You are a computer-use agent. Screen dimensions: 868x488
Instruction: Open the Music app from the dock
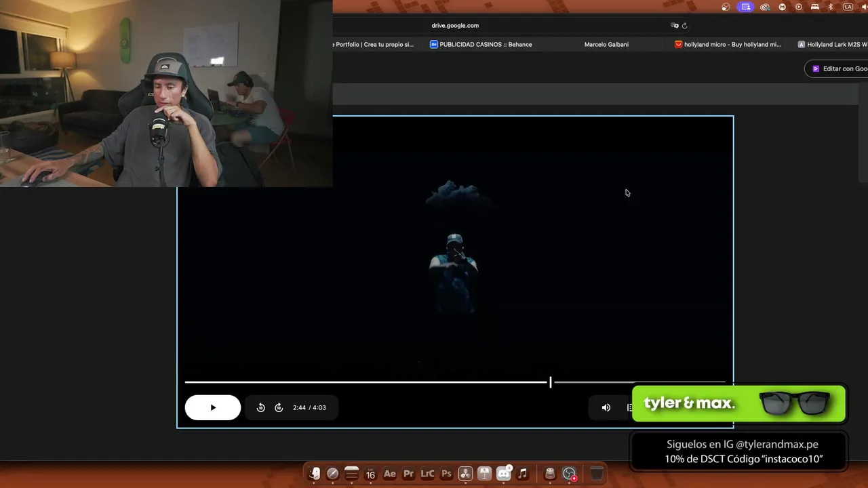point(522,474)
